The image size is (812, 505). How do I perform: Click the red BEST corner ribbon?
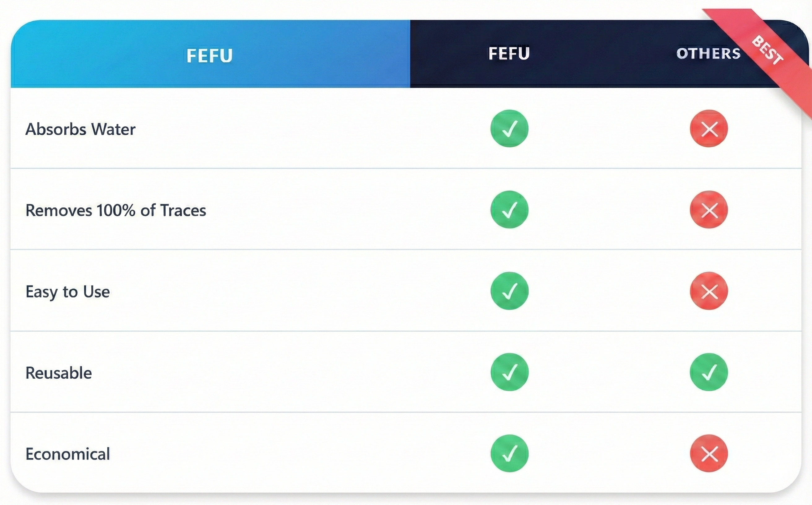767,50
